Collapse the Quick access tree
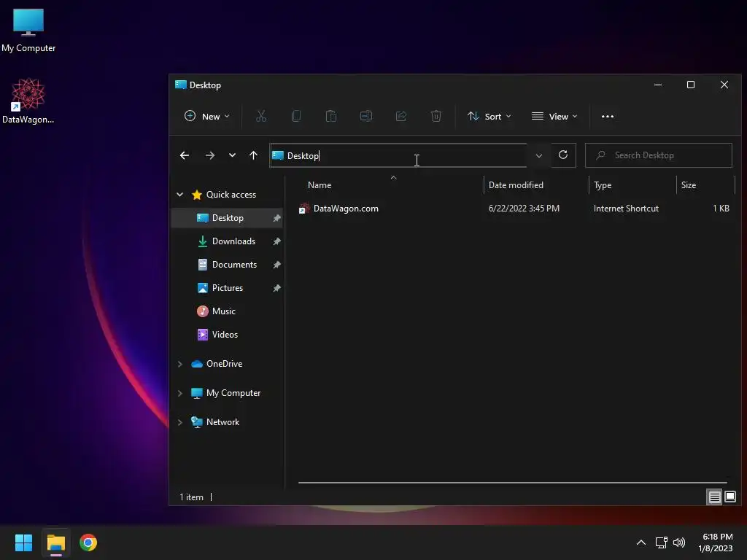Image resolution: width=747 pixels, height=560 pixels. (x=179, y=194)
